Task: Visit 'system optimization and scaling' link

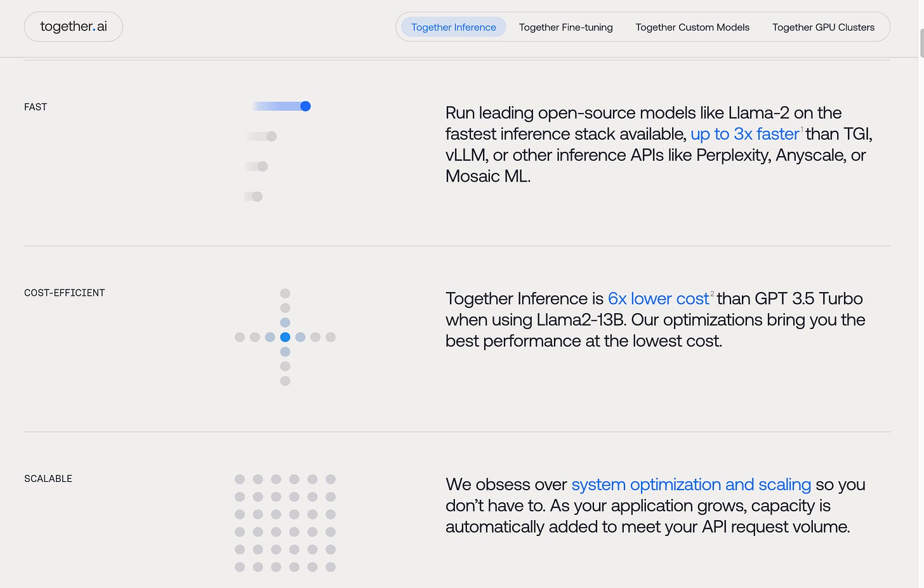Action: (x=690, y=484)
